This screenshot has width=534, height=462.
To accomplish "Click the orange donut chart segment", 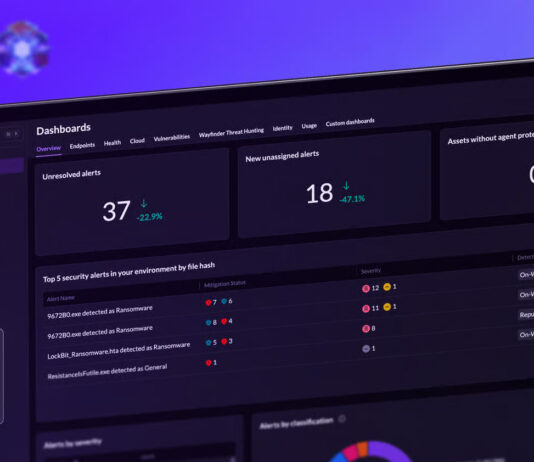I will click(362, 448).
